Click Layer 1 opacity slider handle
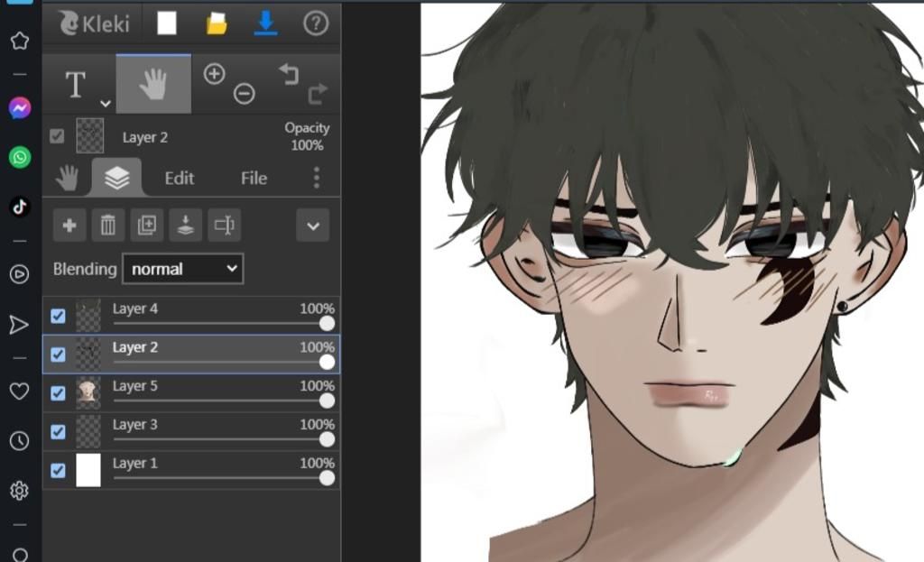Image resolution: width=924 pixels, height=562 pixels. [327, 478]
